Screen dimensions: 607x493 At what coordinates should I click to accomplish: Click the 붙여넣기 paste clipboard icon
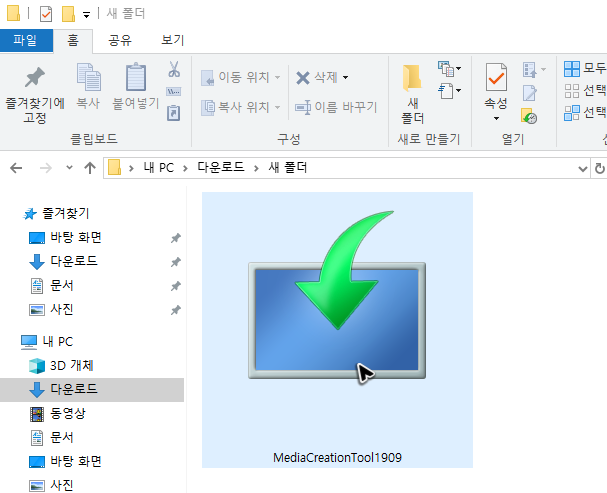click(x=136, y=77)
